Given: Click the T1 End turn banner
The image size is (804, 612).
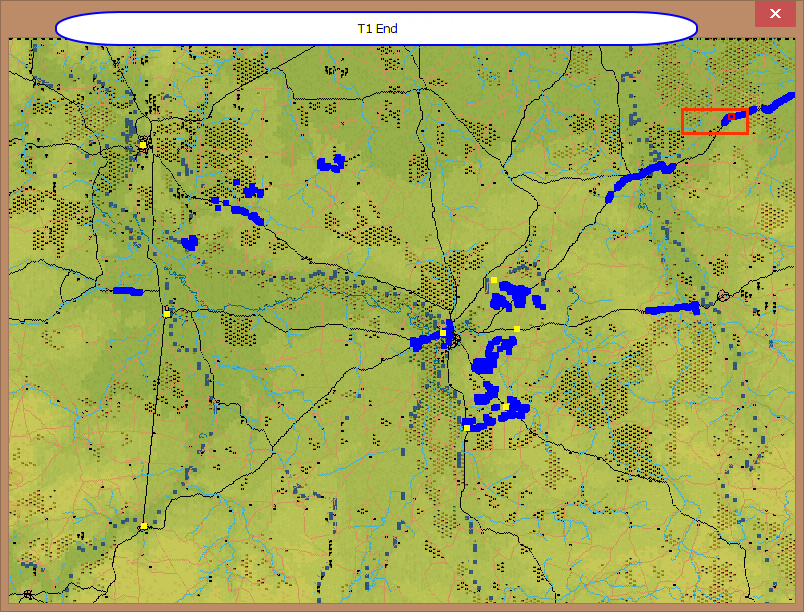Looking at the screenshot, I should (x=376, y=28).
